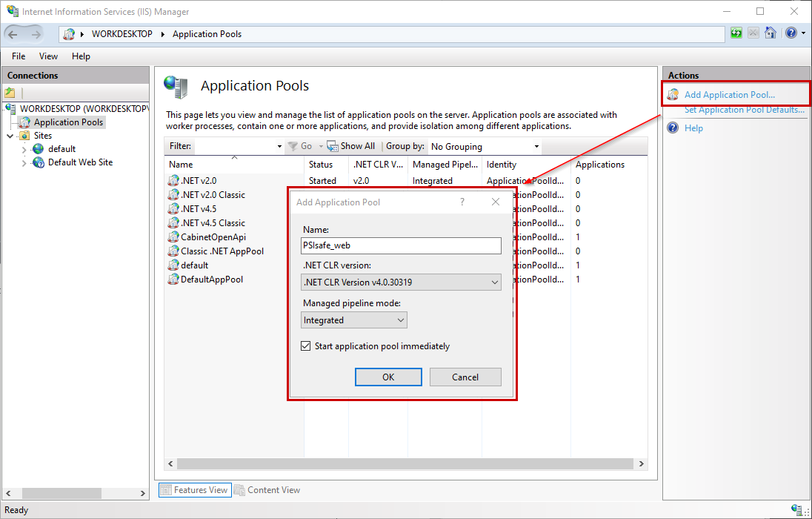
Task: Click OK in Add Application Pool dialog
Action: tap(388, 377)
